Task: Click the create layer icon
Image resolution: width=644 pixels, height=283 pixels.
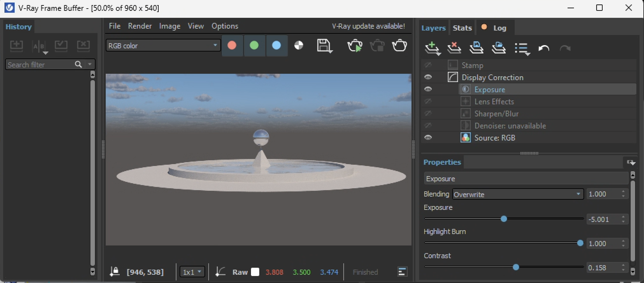Action: 432,48
